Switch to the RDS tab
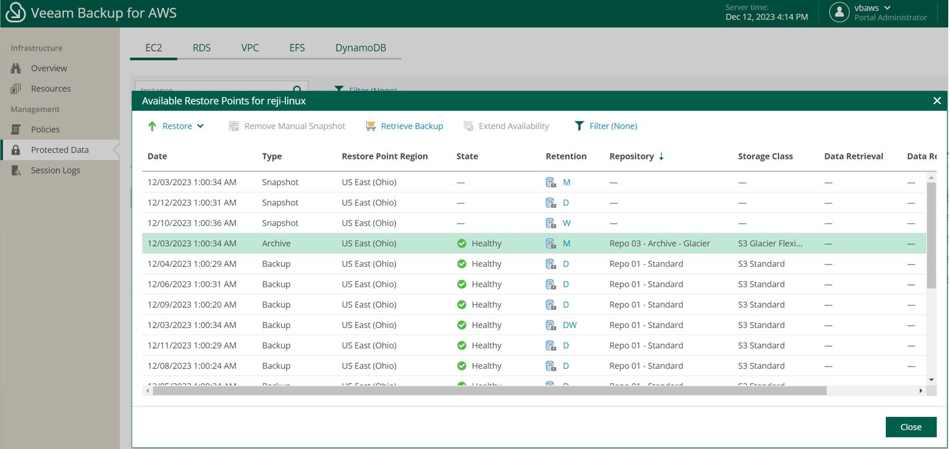The width and height of the screenshot is (950, 449). (x=202, y=48)
